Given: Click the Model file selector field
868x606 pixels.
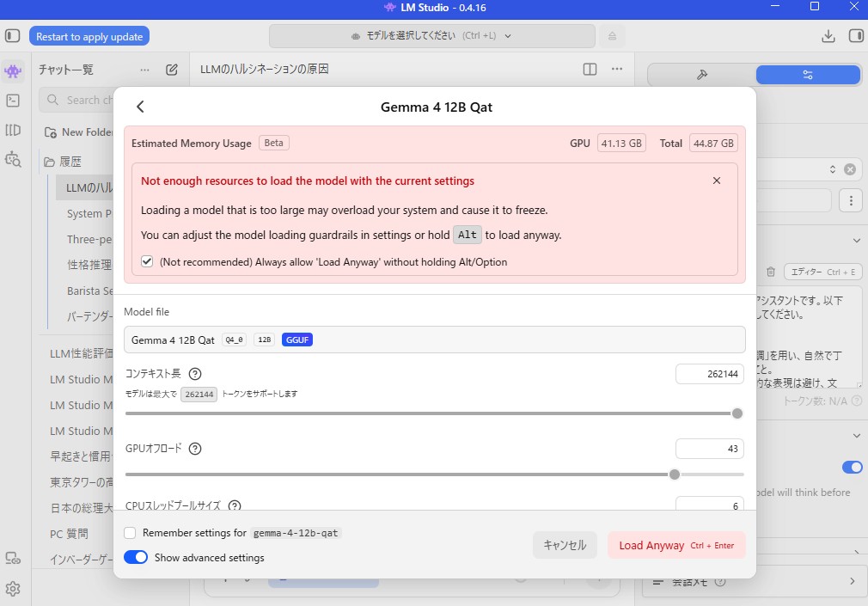Looking at the screenshot, I should [x=435, y=340].
